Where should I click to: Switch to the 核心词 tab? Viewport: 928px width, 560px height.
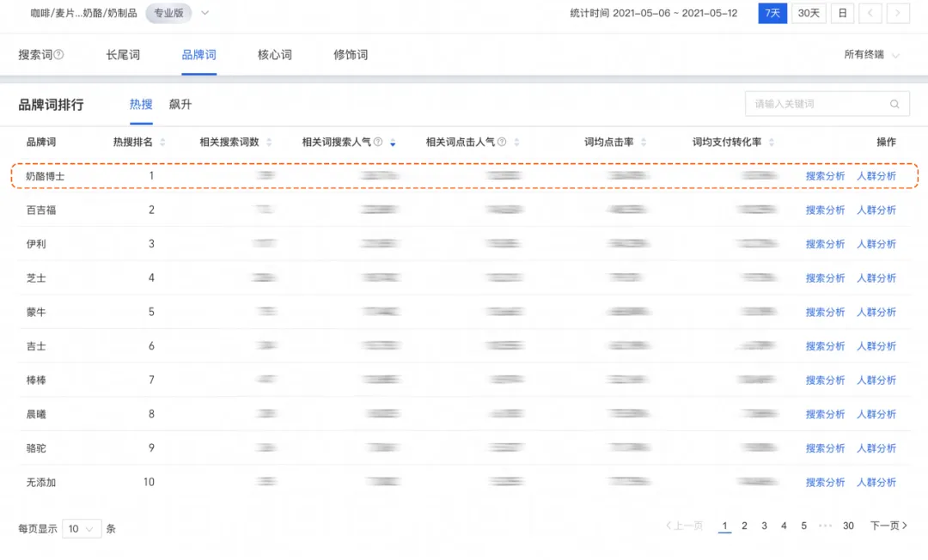275,54
